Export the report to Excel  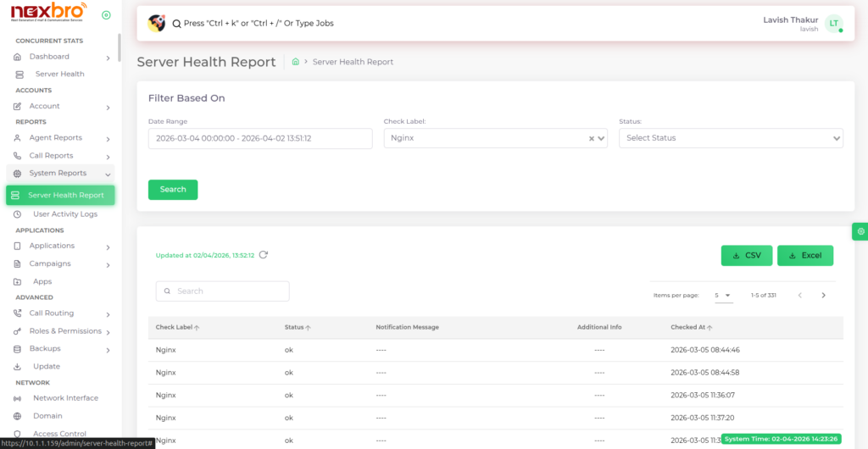click(805, 256)
